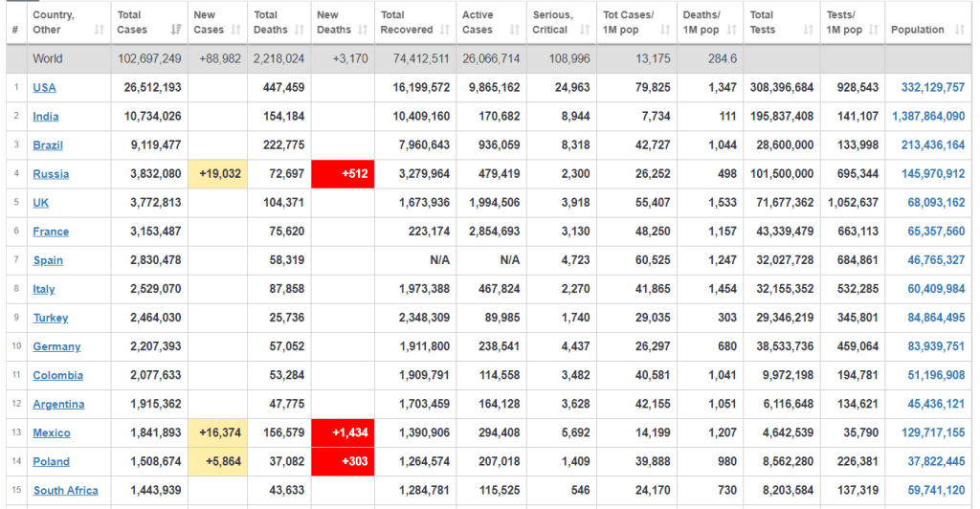Click Russia's red +512 new deaths cell
Image resolution: width=980 pixels, height=509 pixels.
point(343,174)
